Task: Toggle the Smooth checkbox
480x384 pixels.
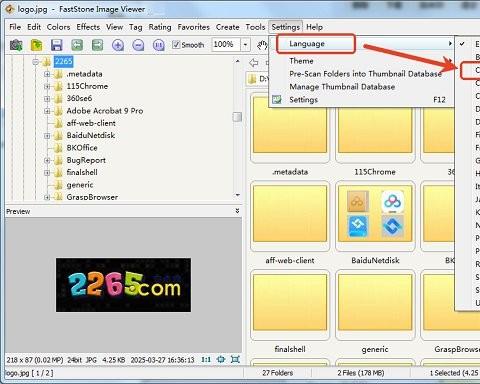Action: click(176, 44)
